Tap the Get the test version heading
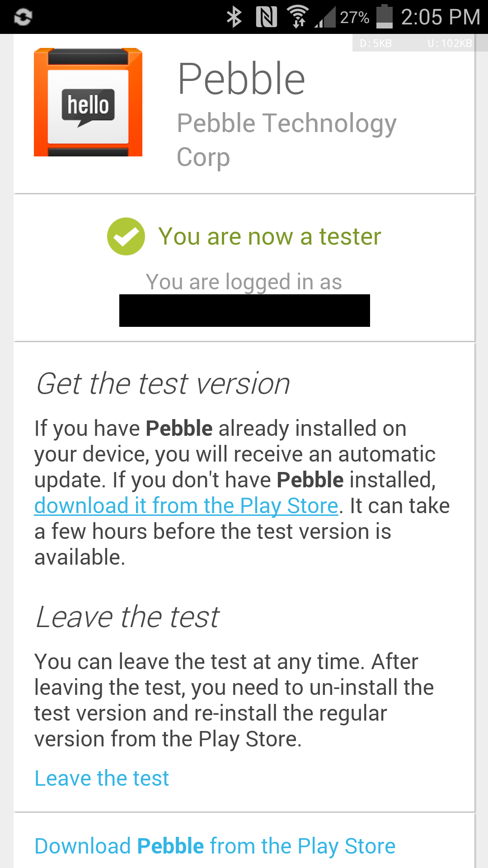 pos(164,384)
